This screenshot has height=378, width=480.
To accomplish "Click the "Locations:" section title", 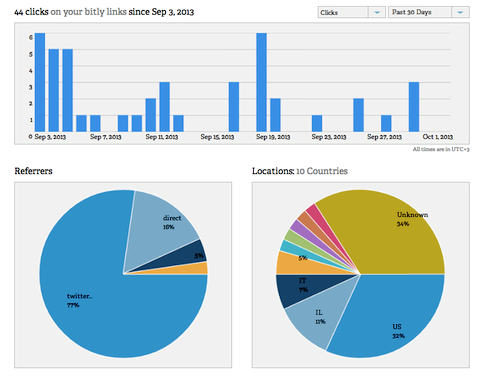I will [x=273, y=171].
